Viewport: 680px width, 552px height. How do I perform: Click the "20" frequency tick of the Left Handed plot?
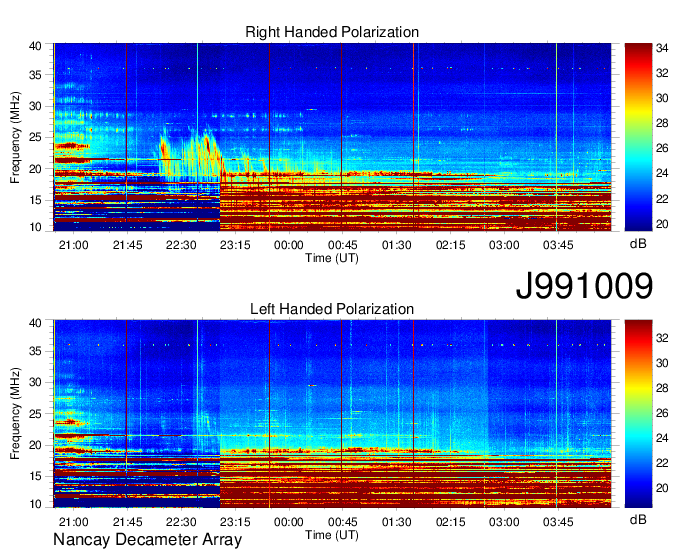pos(36,445)
